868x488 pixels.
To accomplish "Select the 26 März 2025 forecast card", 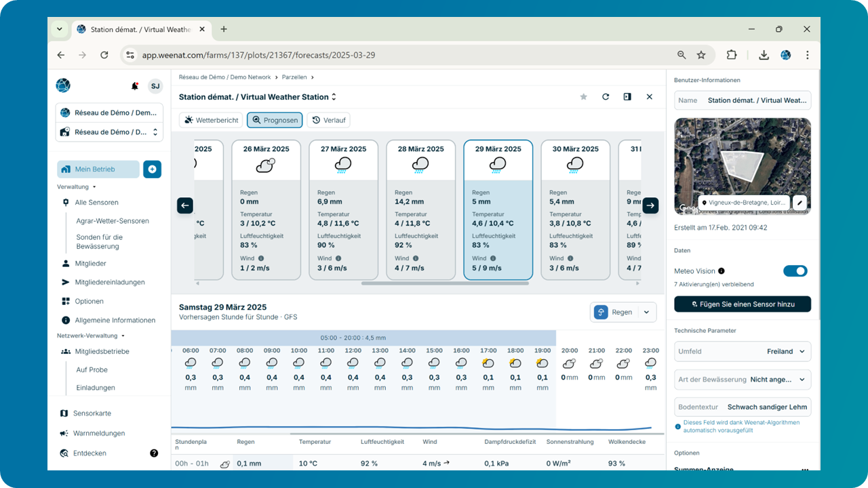I will tap(266, 210).
